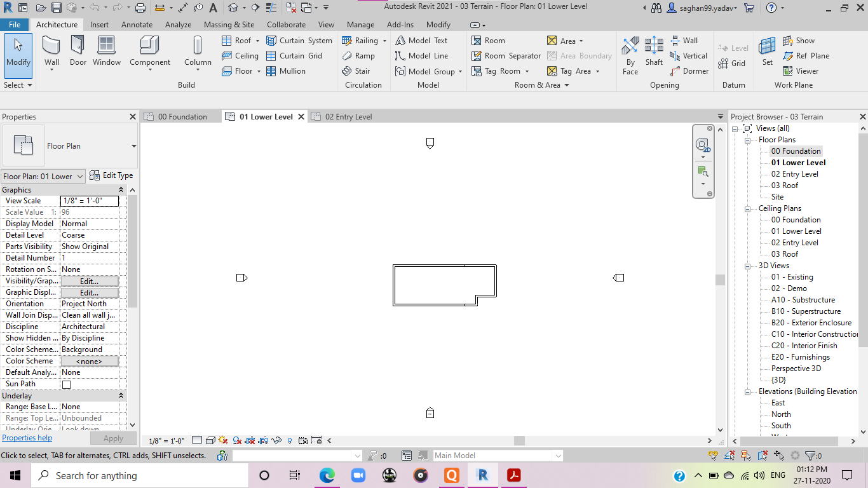Toggle the Sun Path checkbox
This screenshot has width=868, height=488.
tap(66, 384)
